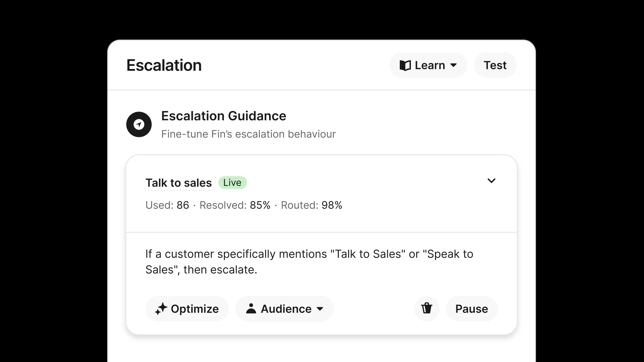
Task: Click the trash icon to delete the guidance
Action: click(x=426, y=308)
